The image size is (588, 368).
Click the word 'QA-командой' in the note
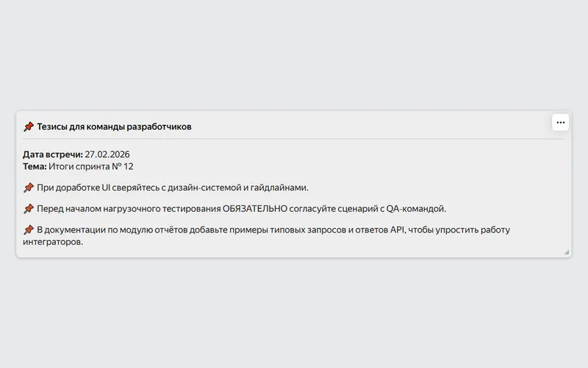(416, 208)
